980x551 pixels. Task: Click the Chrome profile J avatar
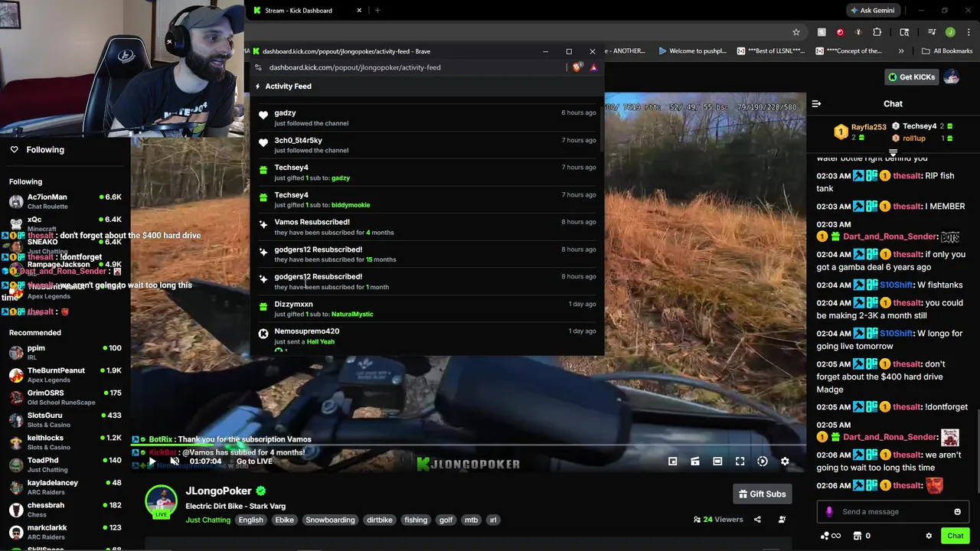point(950,32)
